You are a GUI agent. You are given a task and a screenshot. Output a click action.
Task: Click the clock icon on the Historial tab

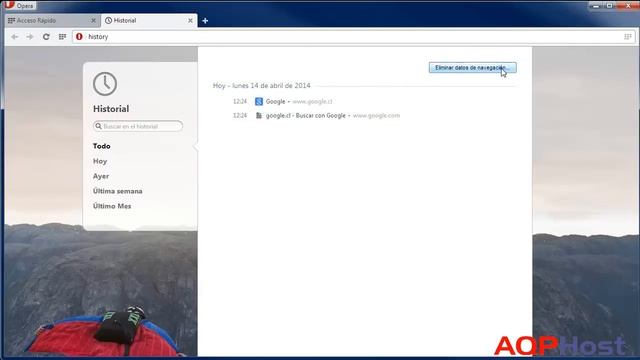coord(109,20)
